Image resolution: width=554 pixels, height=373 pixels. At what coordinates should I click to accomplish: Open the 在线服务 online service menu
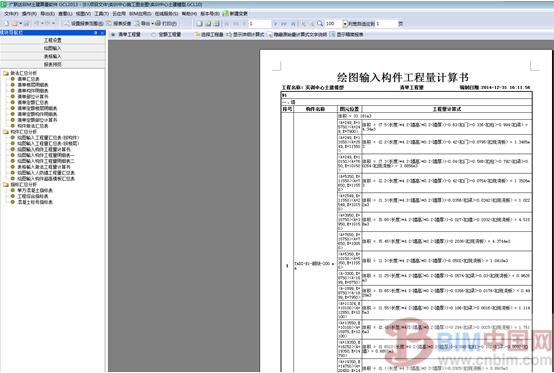coord(166,14)
